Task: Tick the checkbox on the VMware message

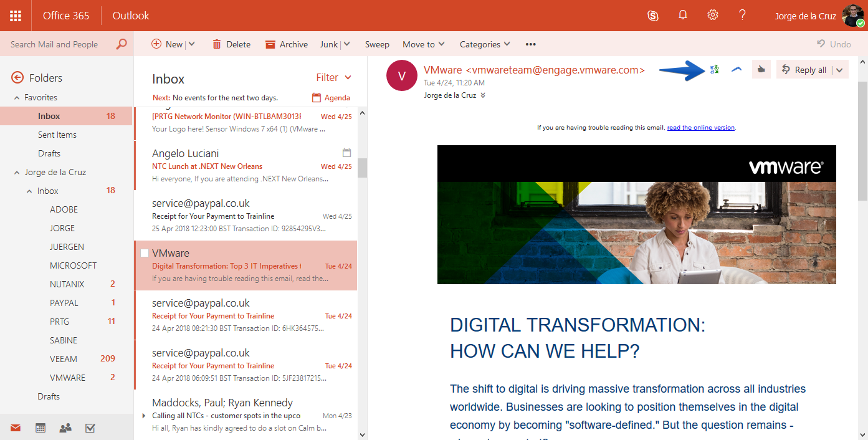Action: (145, 253)
